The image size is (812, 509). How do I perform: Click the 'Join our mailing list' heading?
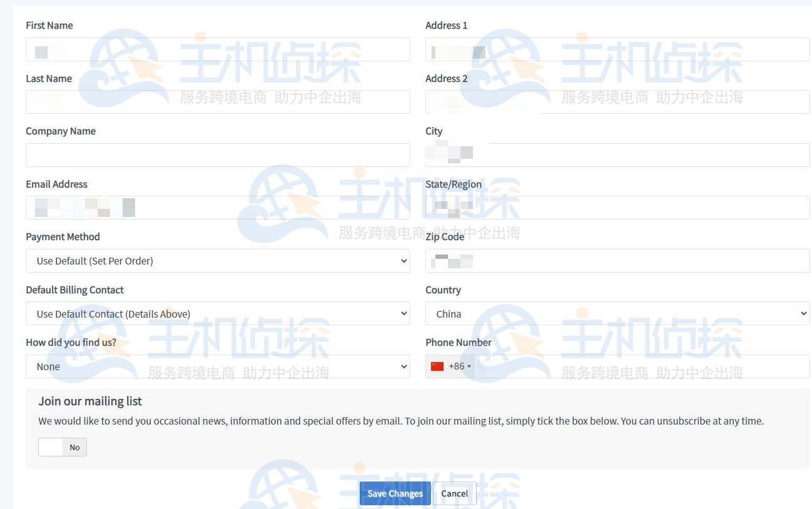(x=89, y=401)
